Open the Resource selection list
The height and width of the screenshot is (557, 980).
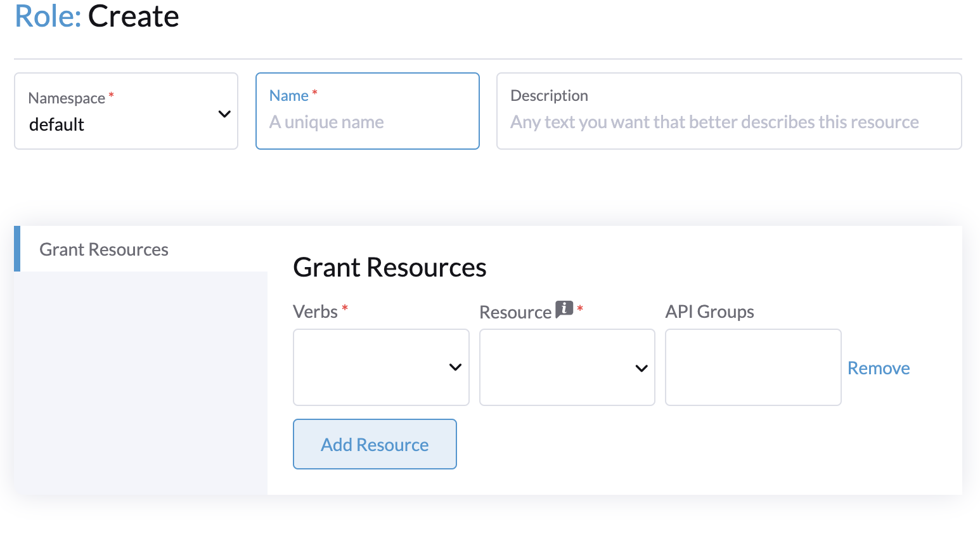pyautogui.click(x=566, y=367)
